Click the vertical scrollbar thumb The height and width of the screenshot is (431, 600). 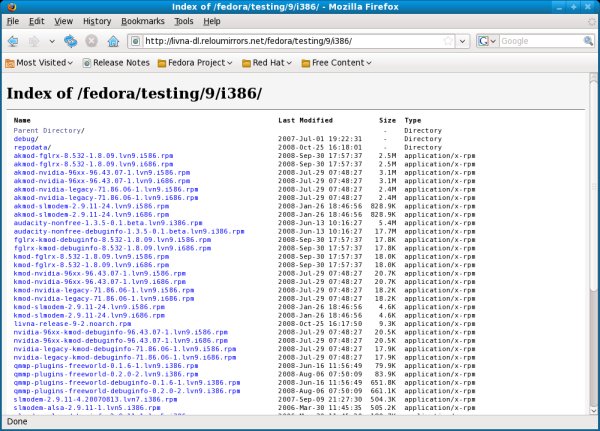point(593,186)
